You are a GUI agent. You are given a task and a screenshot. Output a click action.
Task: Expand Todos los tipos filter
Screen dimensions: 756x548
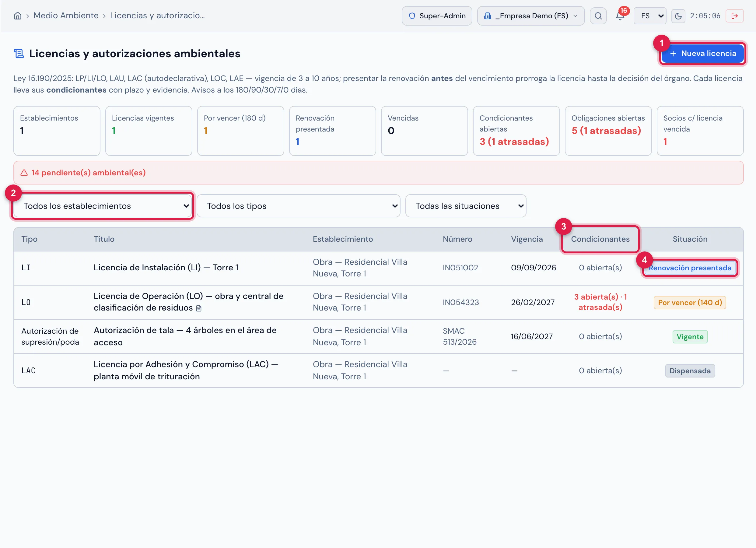(298, 206)
